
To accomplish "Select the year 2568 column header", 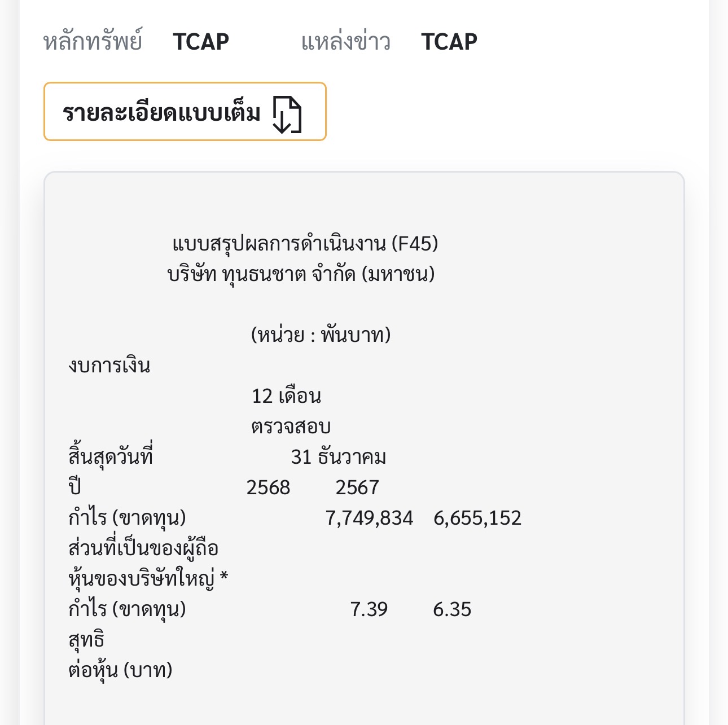I will coord(268,487).
